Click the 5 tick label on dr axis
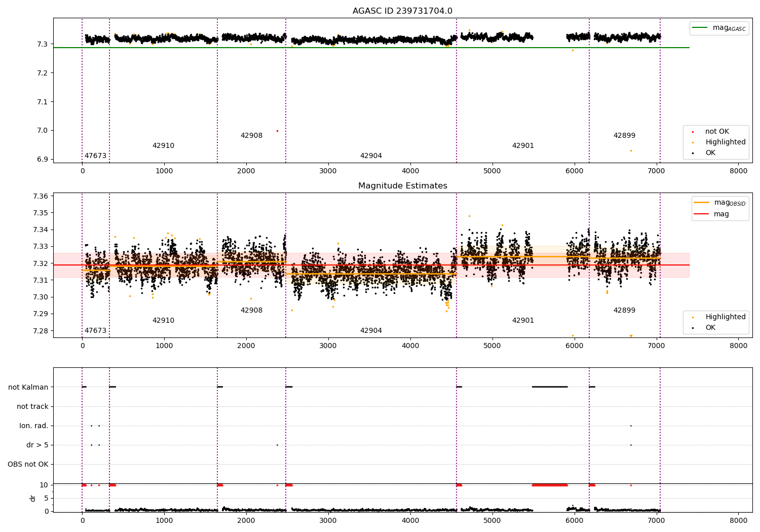This screenshot has height=532, width=760. tap(46, 499)
